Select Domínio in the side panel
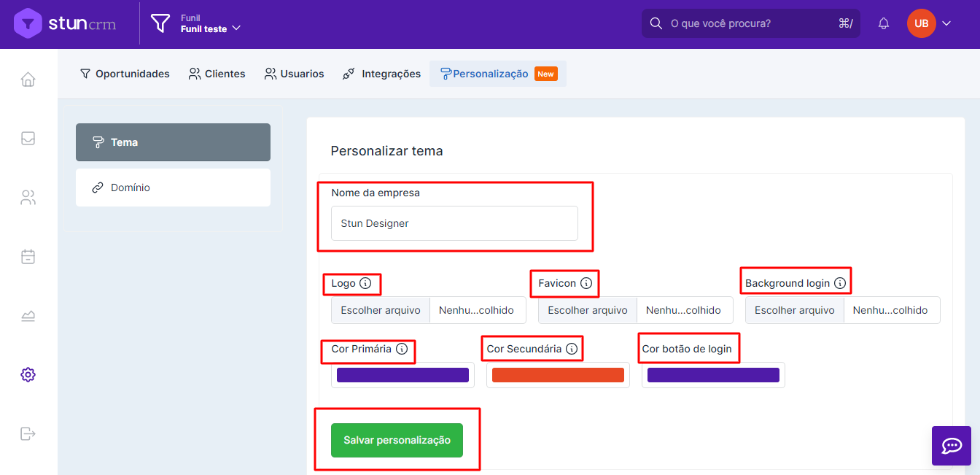The height and width of the screenshot is (475, 980). click(x=173, y=188)
